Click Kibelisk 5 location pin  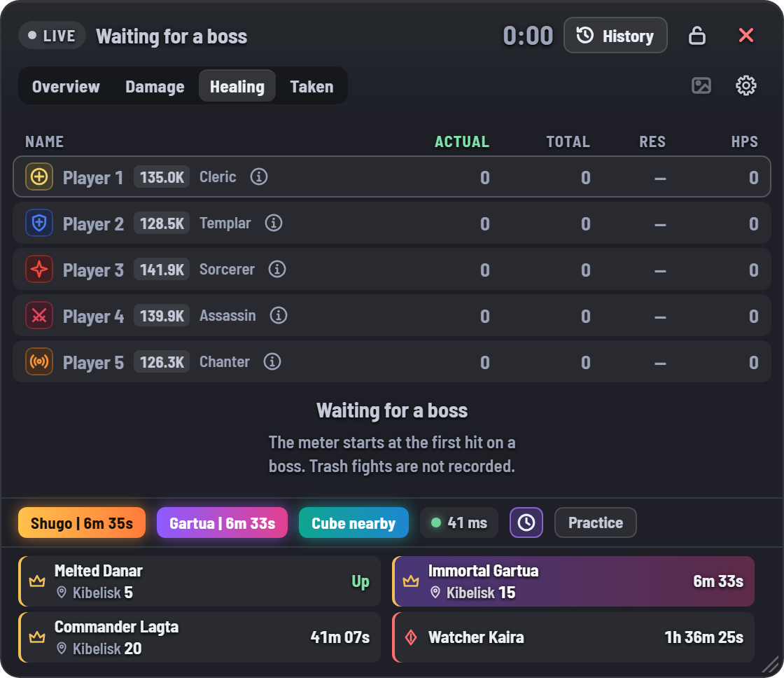coord(62,593)
